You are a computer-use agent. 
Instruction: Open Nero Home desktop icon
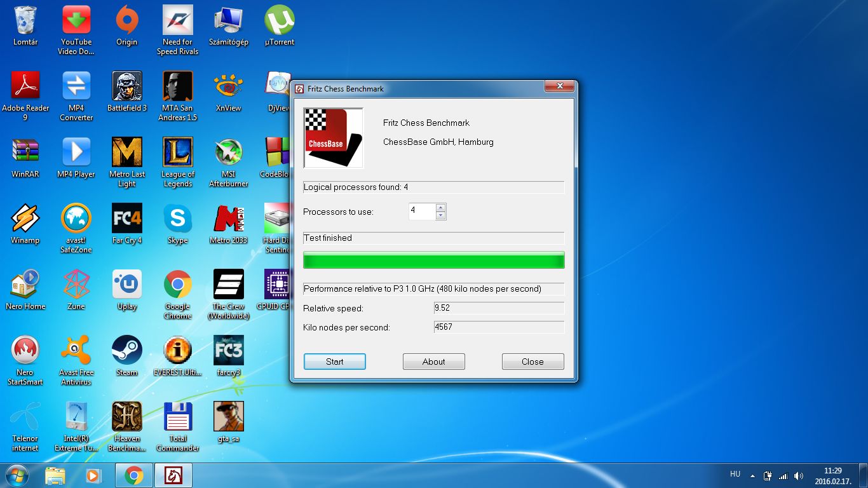coord(25,291)
